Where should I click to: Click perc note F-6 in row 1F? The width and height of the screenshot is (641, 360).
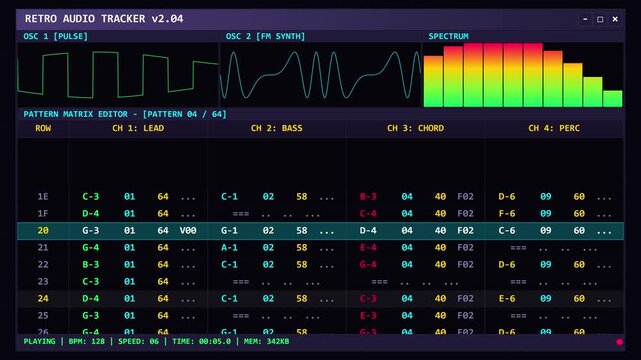[x=507, y=214]
